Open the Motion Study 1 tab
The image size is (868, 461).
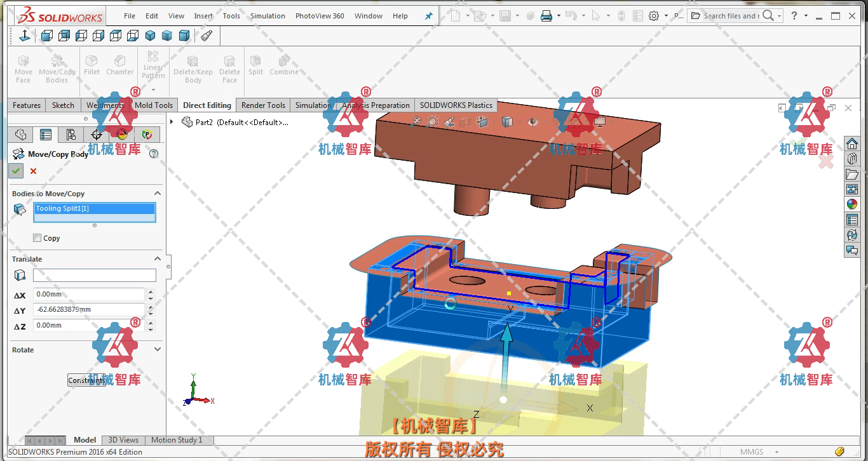[x=177, y=440]
